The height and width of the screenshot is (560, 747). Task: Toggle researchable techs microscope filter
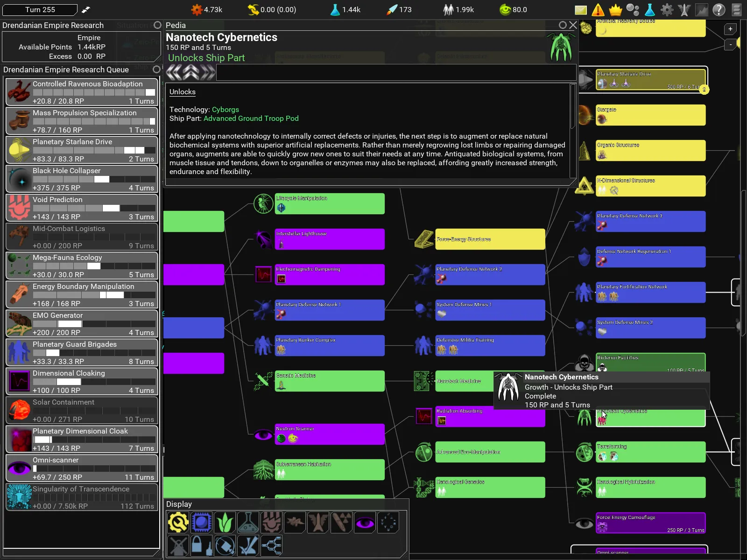click(x=225, y=545)
